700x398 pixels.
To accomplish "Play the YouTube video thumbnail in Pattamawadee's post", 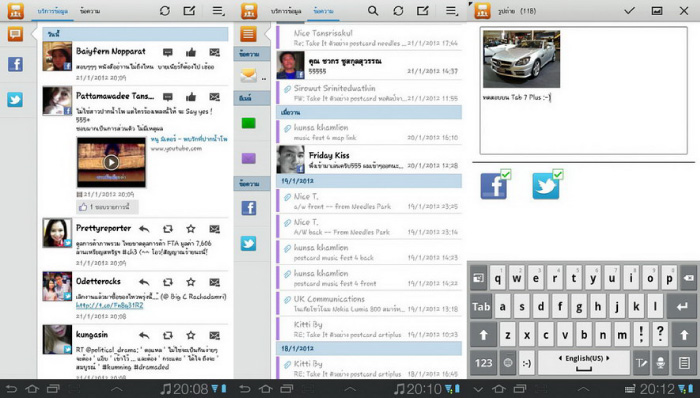I will [x=111, y=162].
